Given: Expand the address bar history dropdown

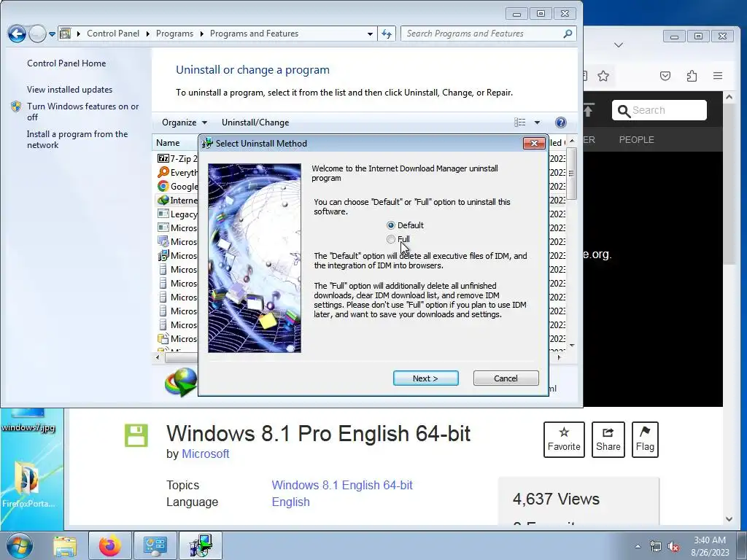Looking at the screenshot, I should click(370, 34).
